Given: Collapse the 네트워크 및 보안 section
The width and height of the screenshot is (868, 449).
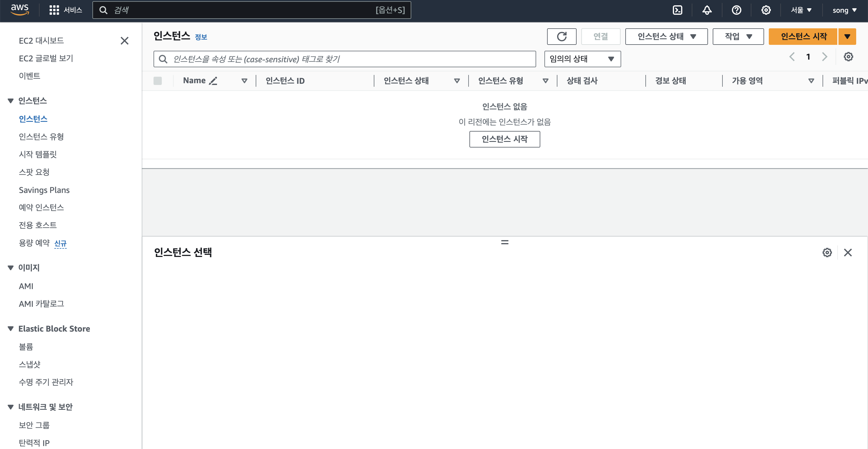Looking at the screenshot, I should coord(11,407).
